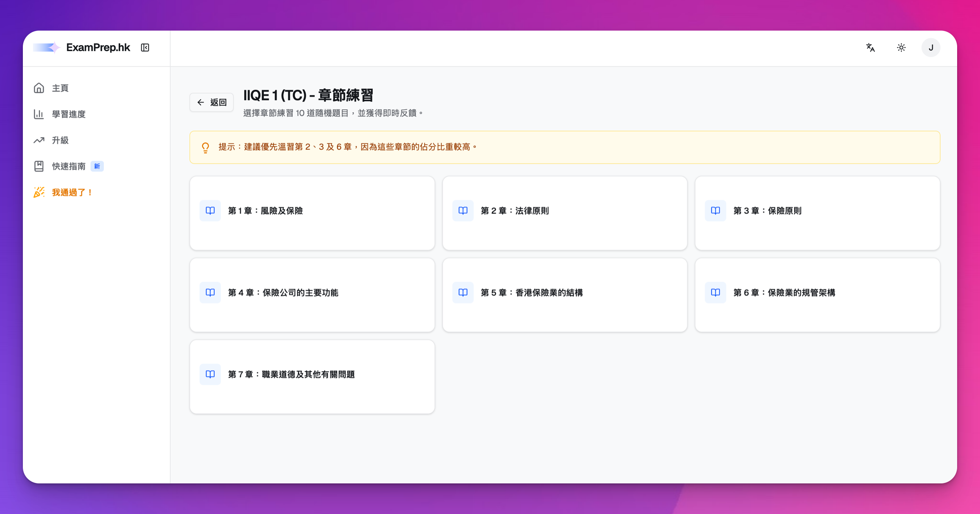Click the ExamPrep.hk logo

coord(82,48)
